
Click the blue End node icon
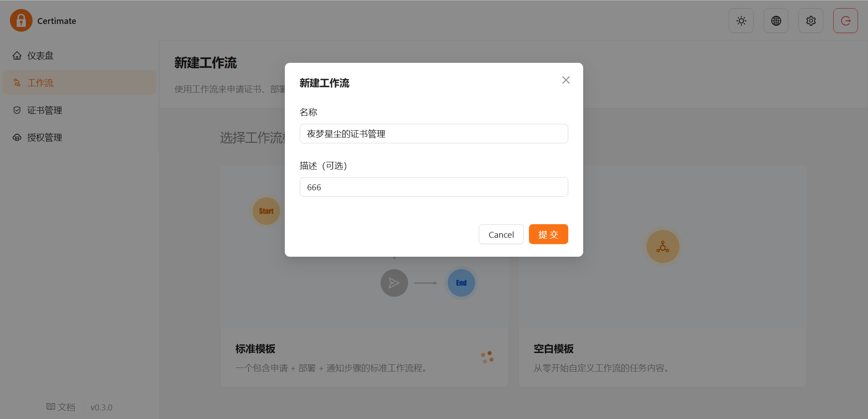[x=461, y=283]
